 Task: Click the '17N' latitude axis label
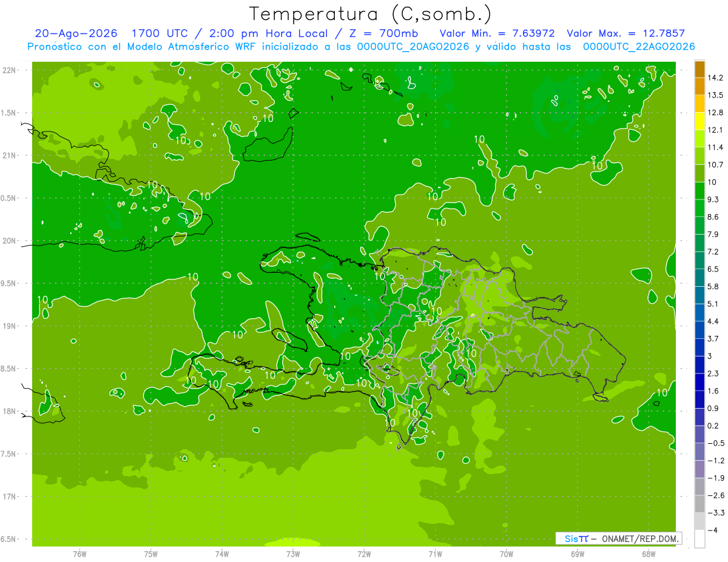[10, 497]
